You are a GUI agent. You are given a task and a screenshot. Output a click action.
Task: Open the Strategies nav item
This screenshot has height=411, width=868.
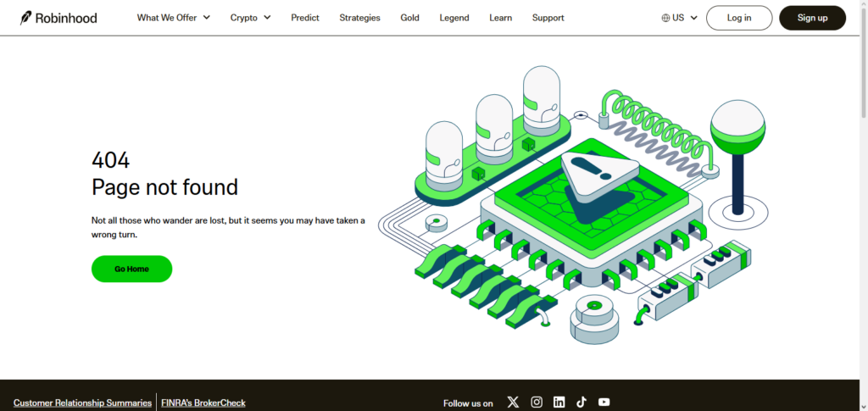359,18
